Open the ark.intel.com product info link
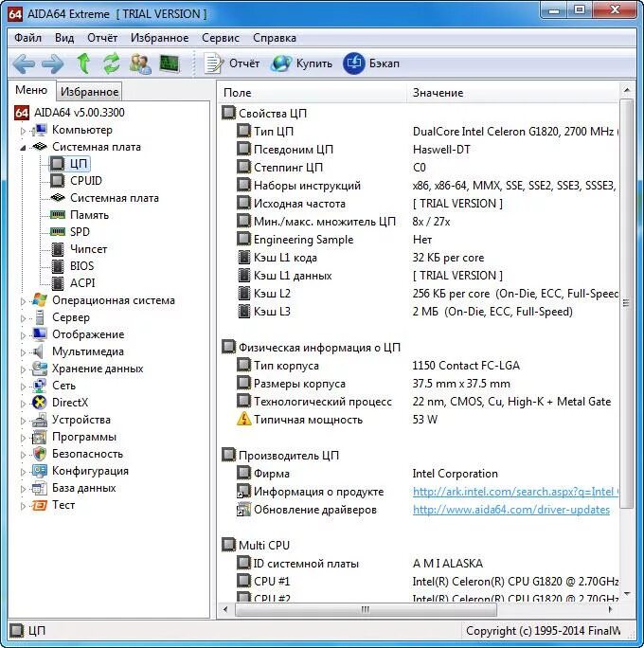 515,492
